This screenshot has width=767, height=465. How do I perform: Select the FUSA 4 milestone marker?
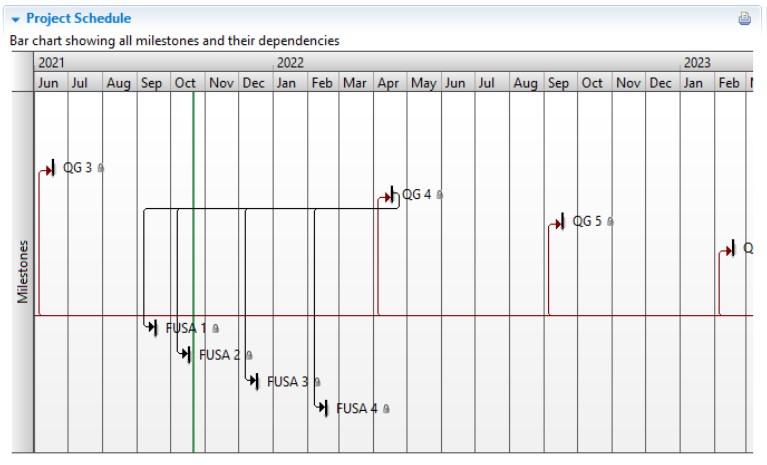326,408
